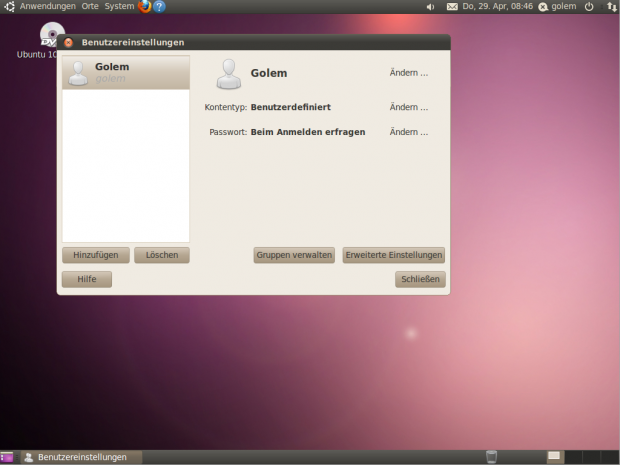Click the Hinzufügen button
Viewport: 620px width, 465px height.
[x=95, y=255]
